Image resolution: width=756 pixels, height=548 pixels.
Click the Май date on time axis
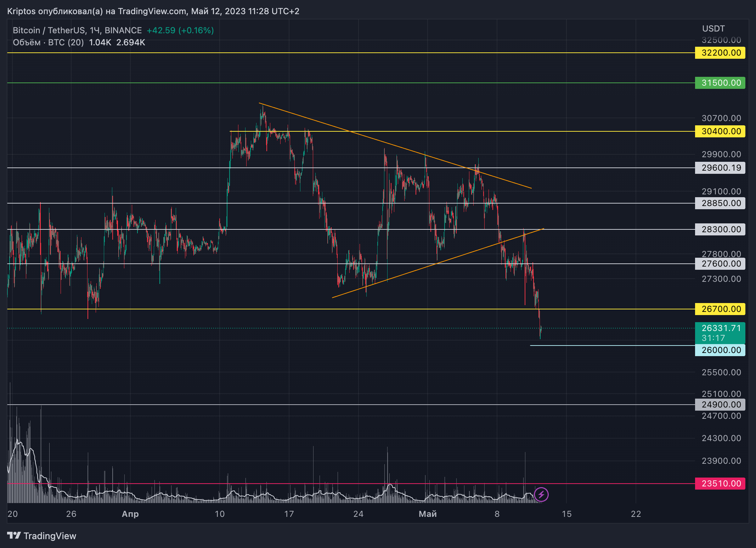click(428, 514)
